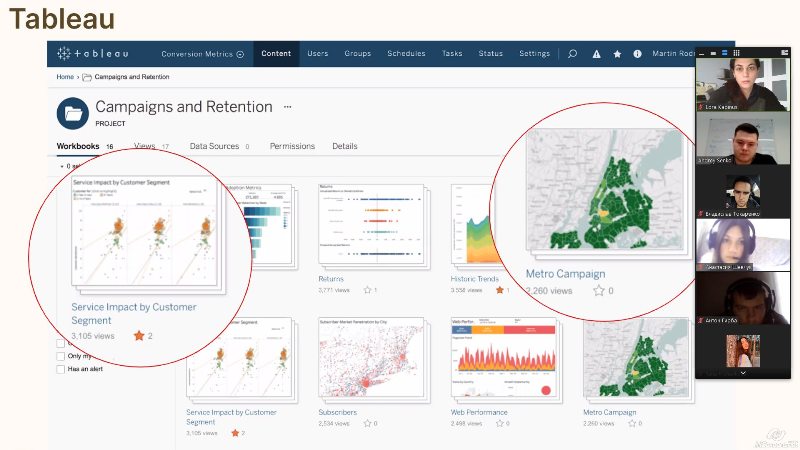This screenshot has height=450, width=800.
Task: Toggle small Service Impact favorite star
Action: pyautogui.click(x=235, y=433)
